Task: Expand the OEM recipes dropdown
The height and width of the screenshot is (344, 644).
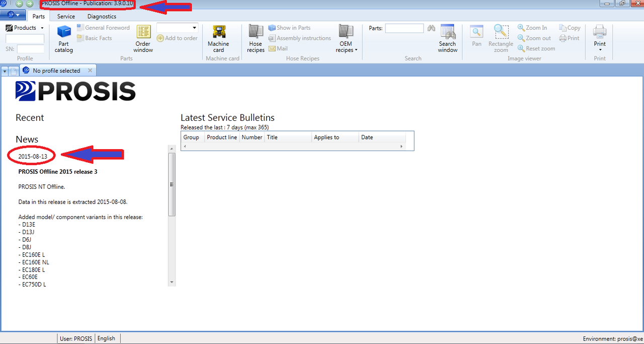Action: pos(346,39)
